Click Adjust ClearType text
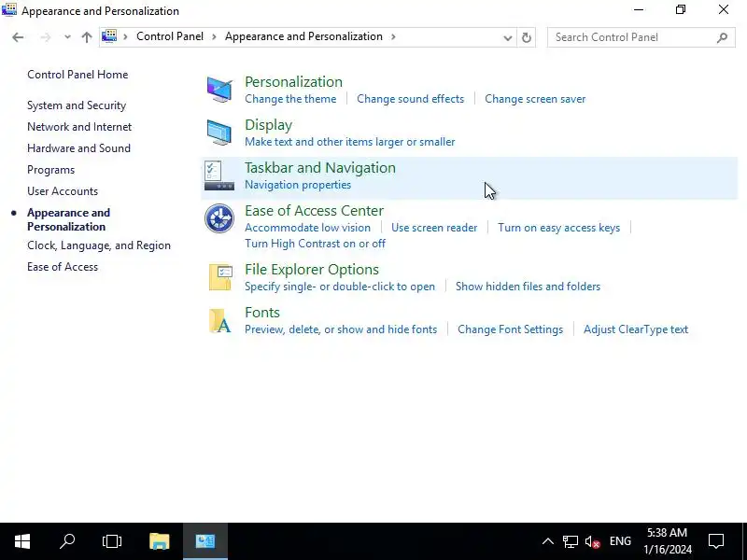The width and height of the screenshot is (747, 560). tap(636, 329)
